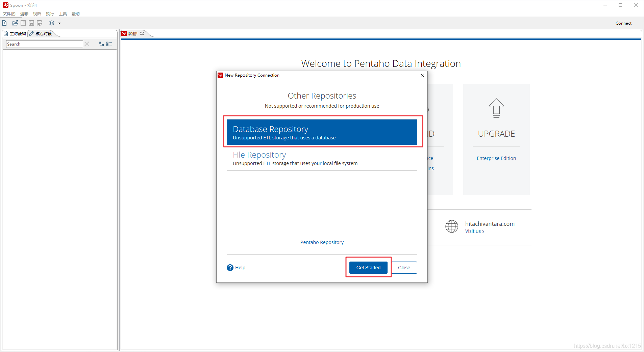The height and width of the screenshot is (352, 644).
Task: Click the New file toolbar icon
Action: point(5,23)
